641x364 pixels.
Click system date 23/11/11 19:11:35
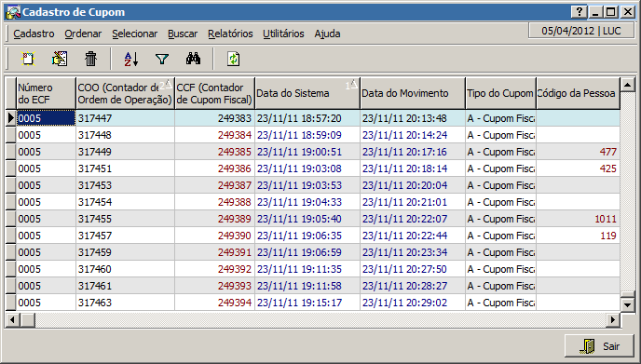307,269
